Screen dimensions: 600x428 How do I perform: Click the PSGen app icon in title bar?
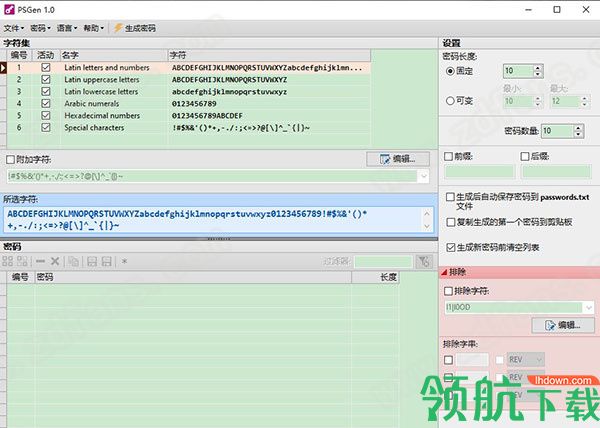coord(9,9)
